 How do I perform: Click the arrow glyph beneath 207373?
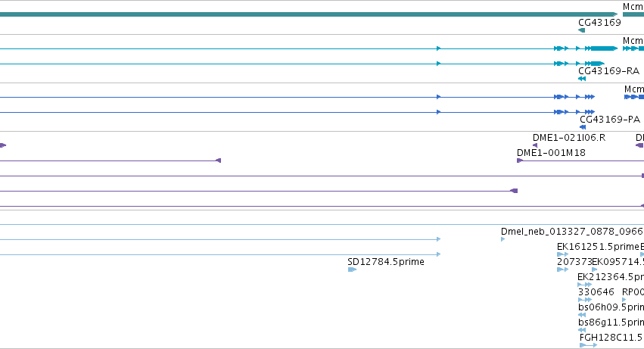[x=563, y=270]
